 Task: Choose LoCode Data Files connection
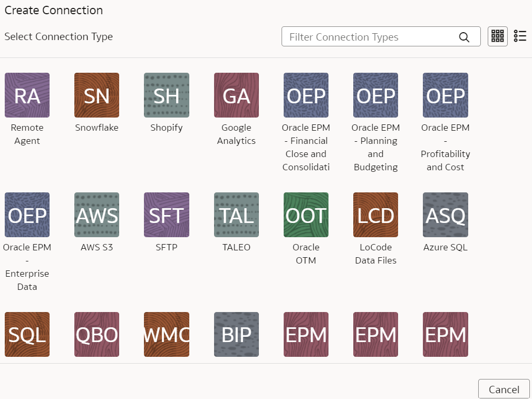375,215
